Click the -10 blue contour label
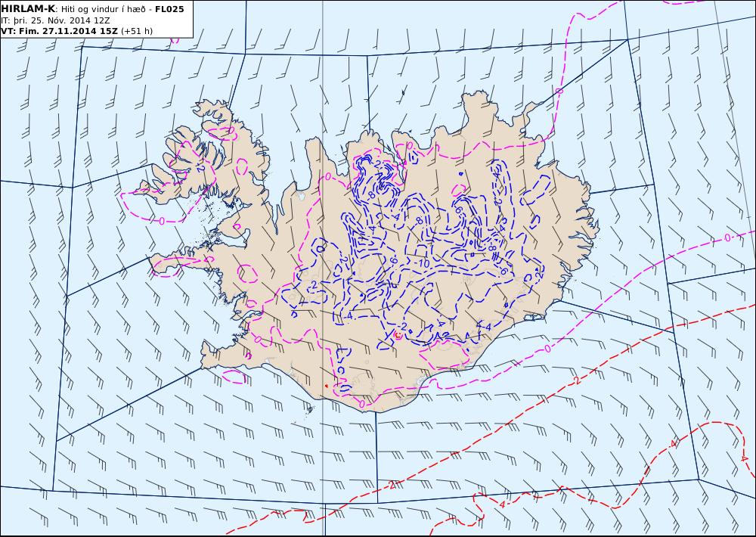756x537 pixels. point(423,263)
